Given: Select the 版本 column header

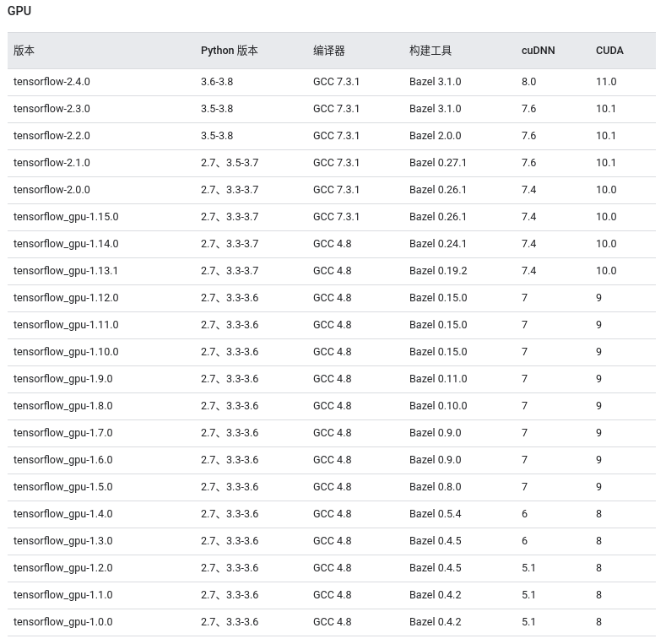Looking at the screenshot, I should 24,51.
